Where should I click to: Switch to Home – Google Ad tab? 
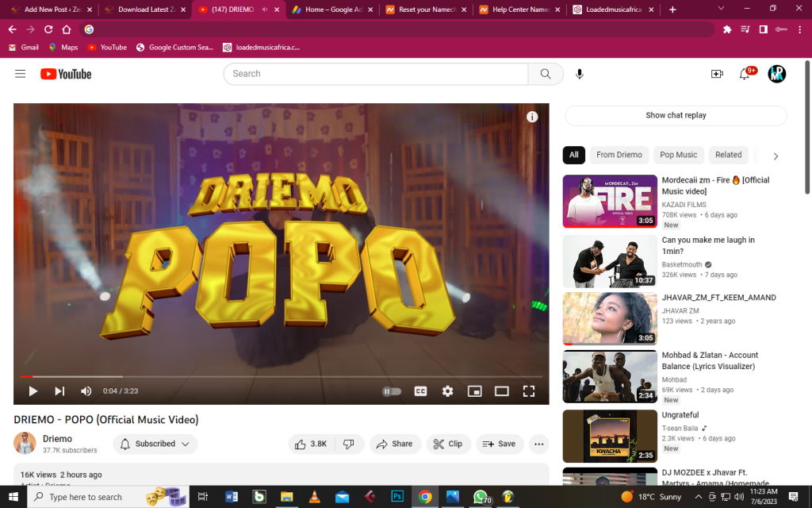(332, 10)
